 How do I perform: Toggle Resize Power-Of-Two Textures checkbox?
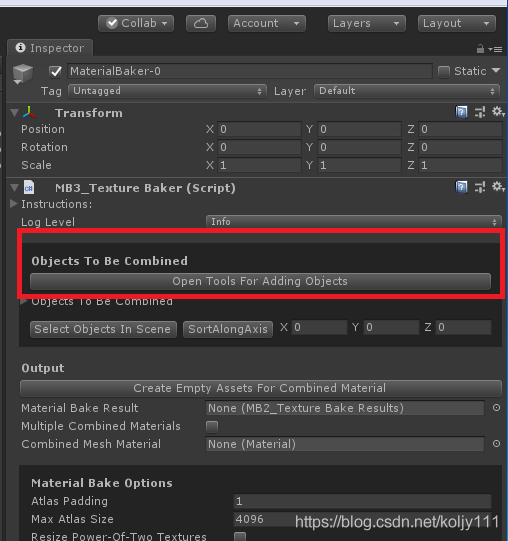(240, 537)
